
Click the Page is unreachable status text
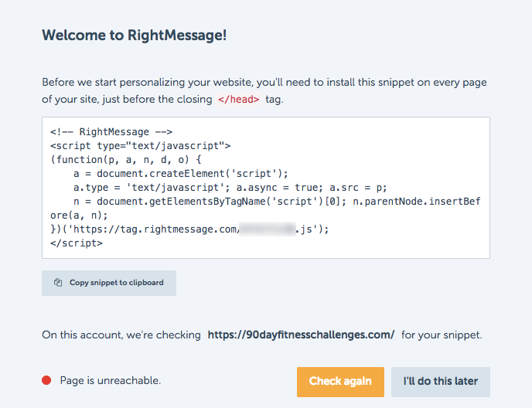point(110,380)
